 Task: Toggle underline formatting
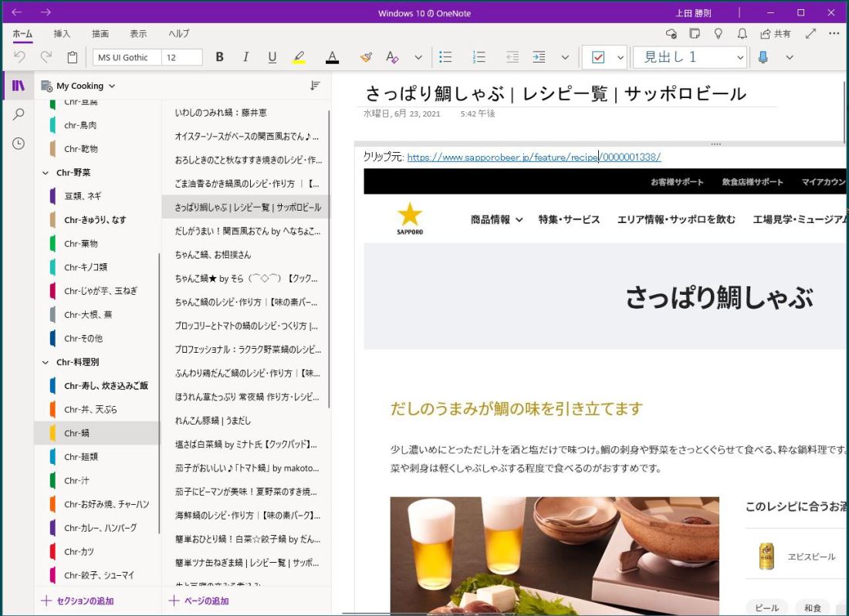pyautogui.click(x=272, y=57)
